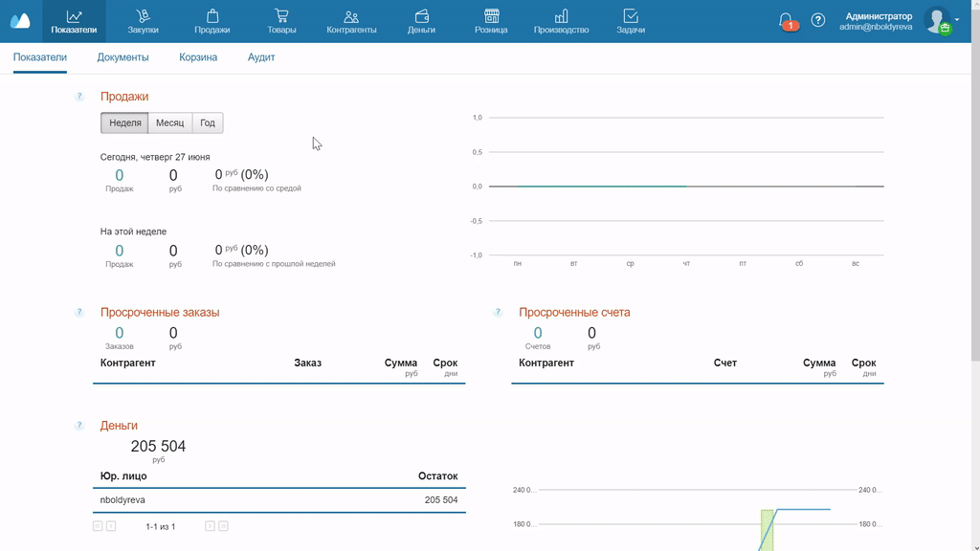Image resolution: width=980 pixels, height=551 pixels.
Task: Open the Производство module icon
Action: (x=561, y=16)
